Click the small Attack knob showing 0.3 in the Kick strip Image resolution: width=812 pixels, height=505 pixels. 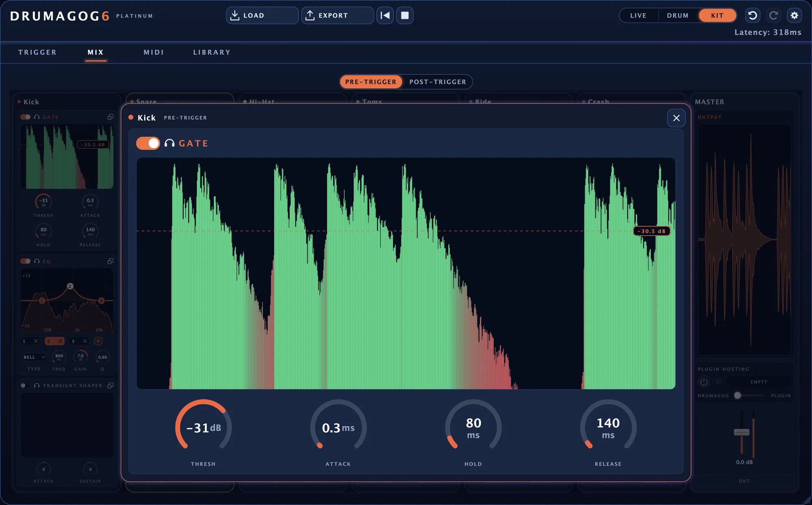click(x=90, y=202)
